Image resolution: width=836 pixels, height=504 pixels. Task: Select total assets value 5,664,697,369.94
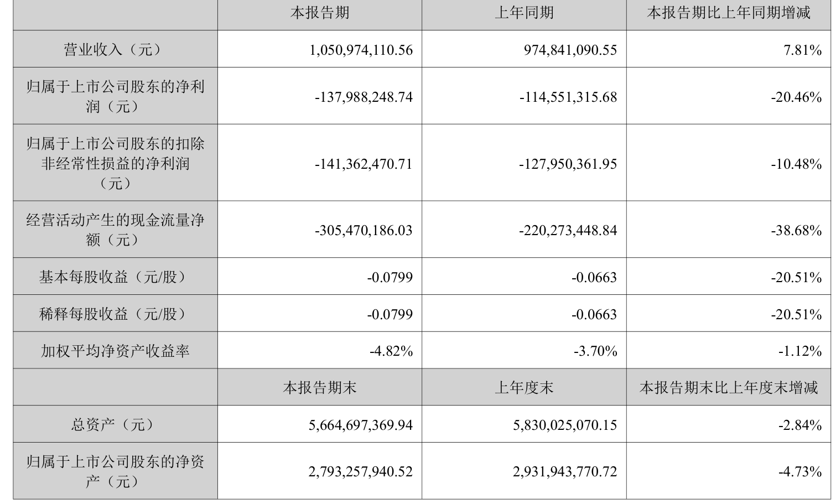click(361, 425)
